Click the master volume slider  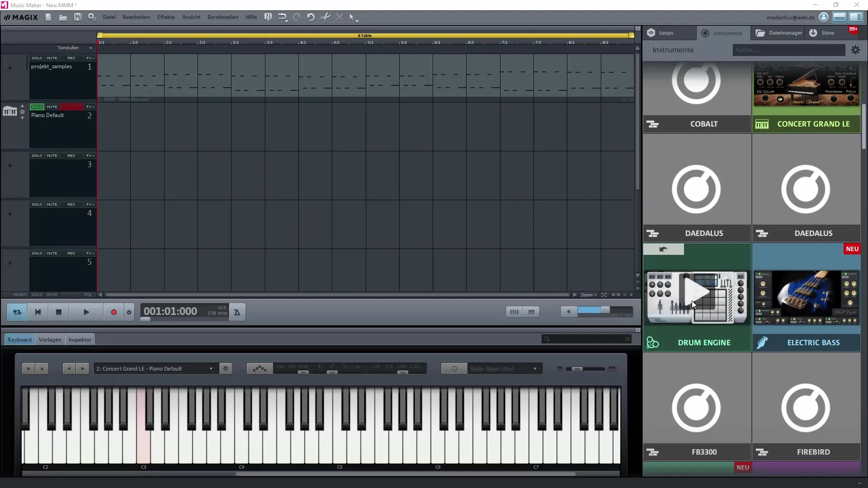click(x=605, y=310)
